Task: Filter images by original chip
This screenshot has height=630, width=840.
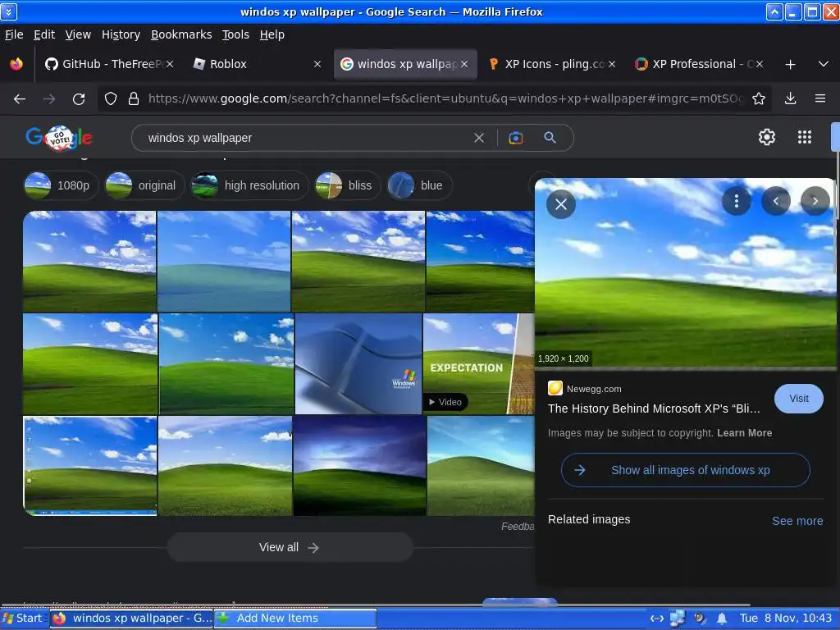Action: [144, 185]
